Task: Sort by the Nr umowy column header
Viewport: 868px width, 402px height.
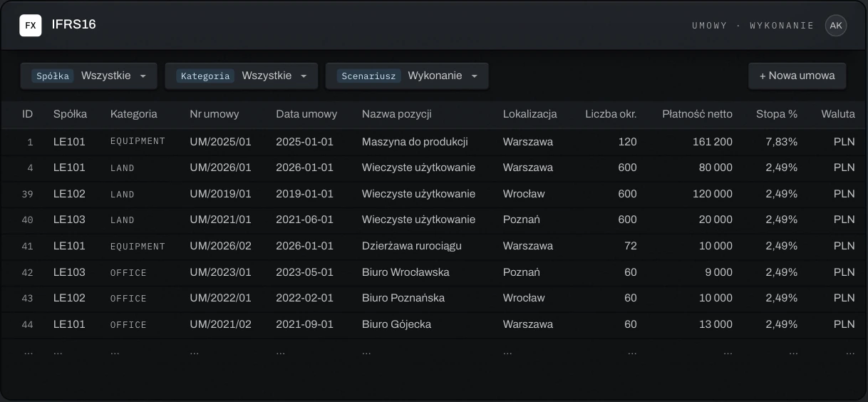Action: tap(215, 114)
